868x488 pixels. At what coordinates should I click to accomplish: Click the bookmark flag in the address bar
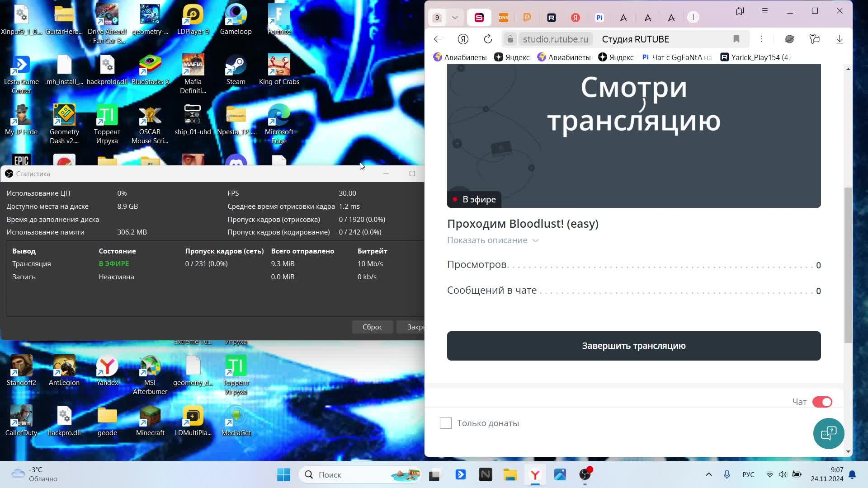736,39
